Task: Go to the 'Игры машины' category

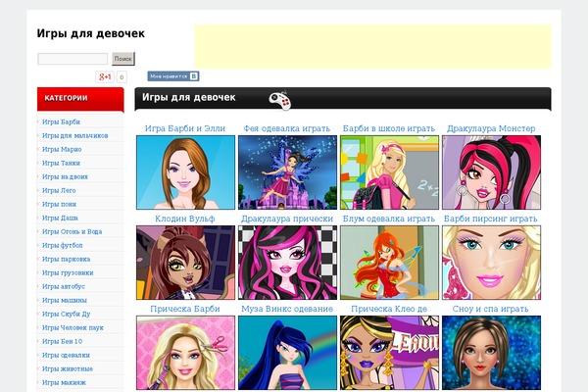Action: tap(65, 300)
